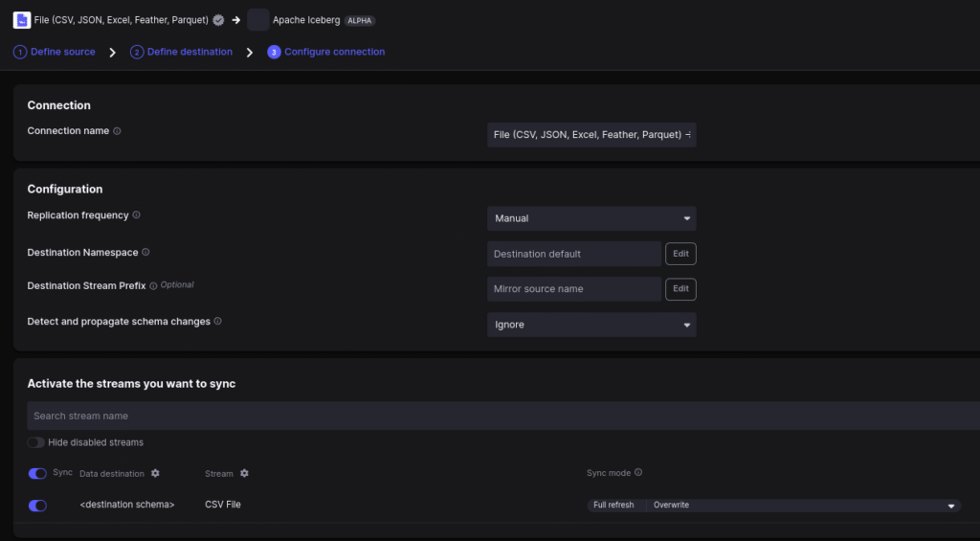Click the ALPHA badge next to Apache Iceberg

point(360,21)
